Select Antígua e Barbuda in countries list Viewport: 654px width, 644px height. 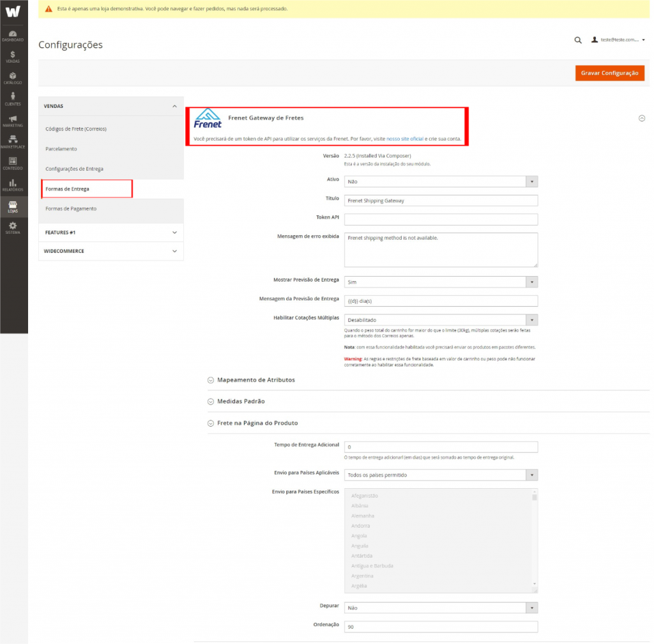click(x=372, y=566)
